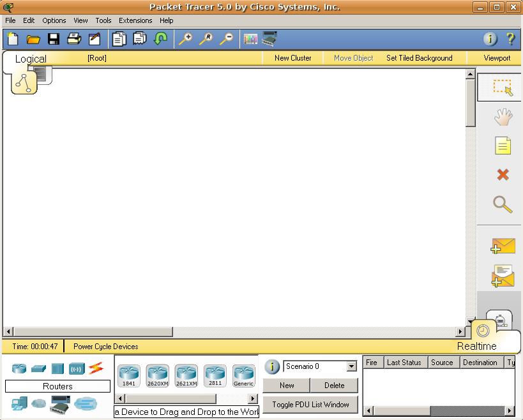Select Switches device category icon
523x420 pixels.
(38, 369)
